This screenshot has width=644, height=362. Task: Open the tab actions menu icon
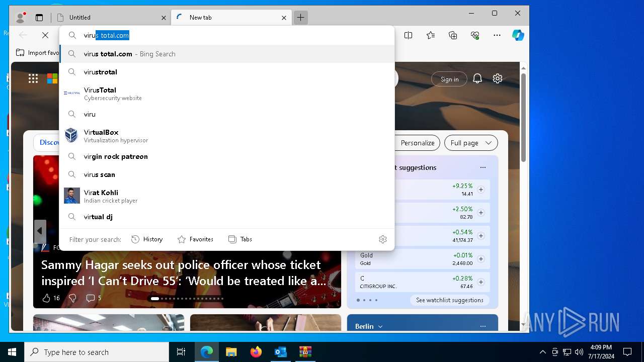click(39, 18)
